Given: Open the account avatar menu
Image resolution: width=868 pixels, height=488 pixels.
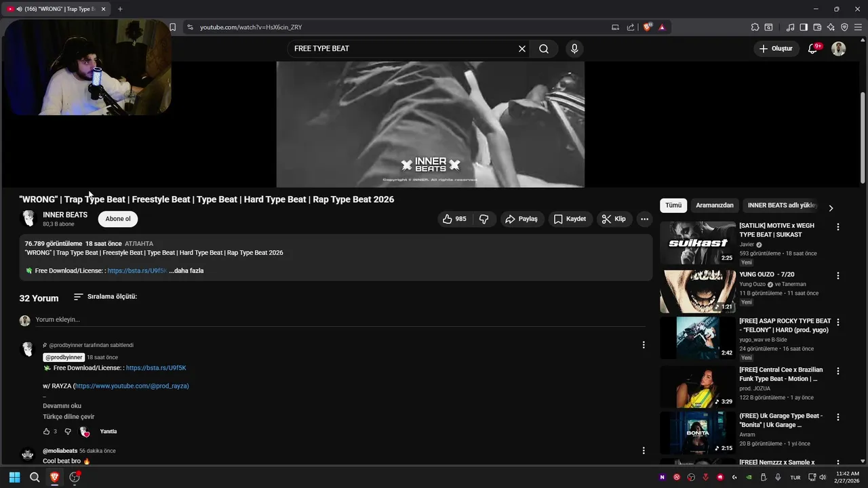Looking at the screenshot, I should [x=839, y=49].
